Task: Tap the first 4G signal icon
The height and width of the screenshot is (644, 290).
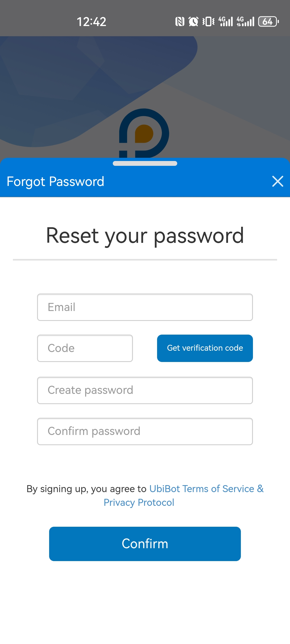Action: 226,21
